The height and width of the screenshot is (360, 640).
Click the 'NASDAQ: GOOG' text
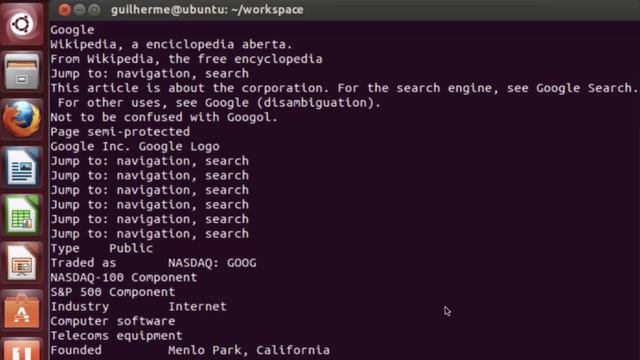(212, 263)
